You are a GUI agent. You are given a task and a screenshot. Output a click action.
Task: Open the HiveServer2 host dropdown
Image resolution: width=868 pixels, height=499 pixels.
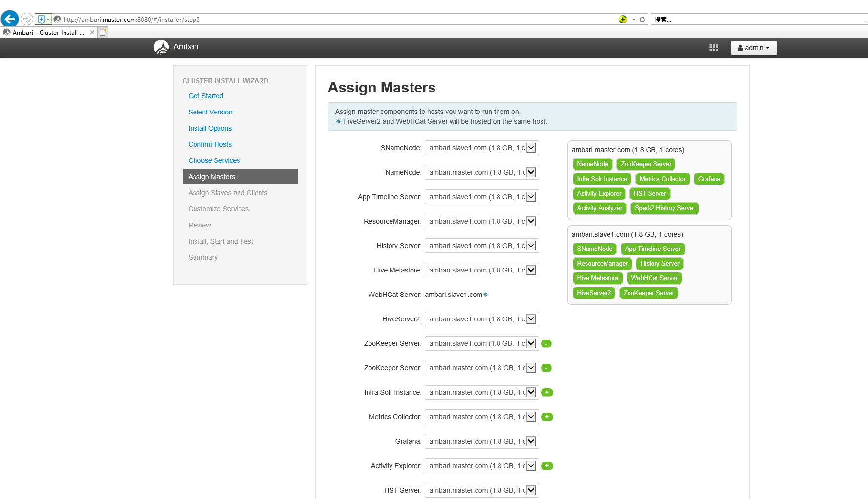pos(481,319)
